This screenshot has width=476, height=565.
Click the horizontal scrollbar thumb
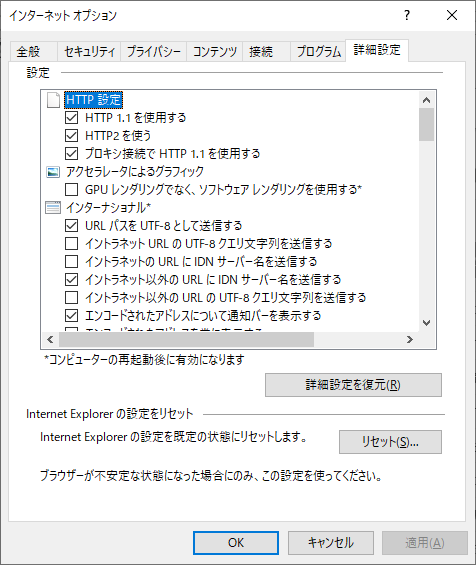[x=186, y=339]
